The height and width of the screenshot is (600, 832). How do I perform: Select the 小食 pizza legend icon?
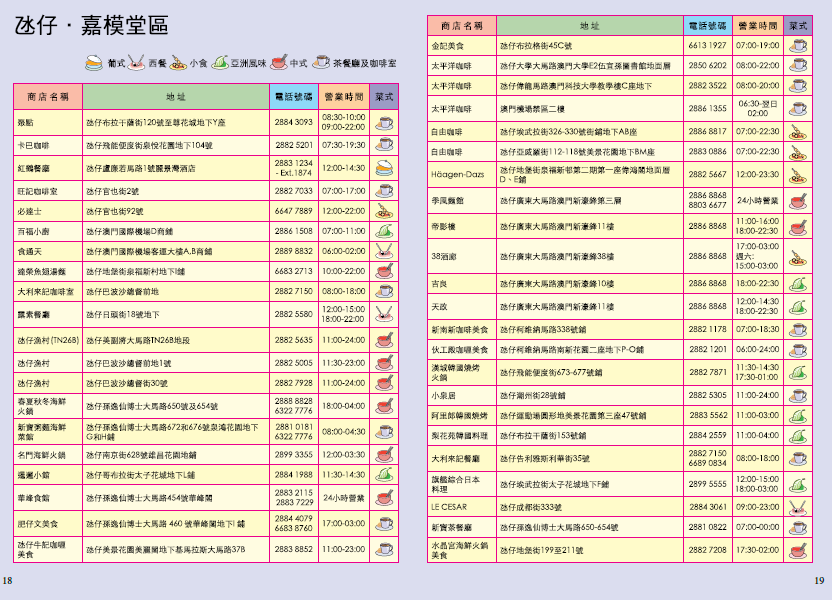click(178, 62)
